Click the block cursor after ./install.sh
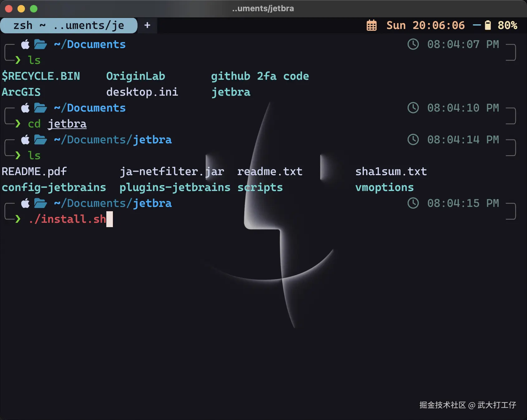This screenshot has width=527, height=420. point(109,219)
